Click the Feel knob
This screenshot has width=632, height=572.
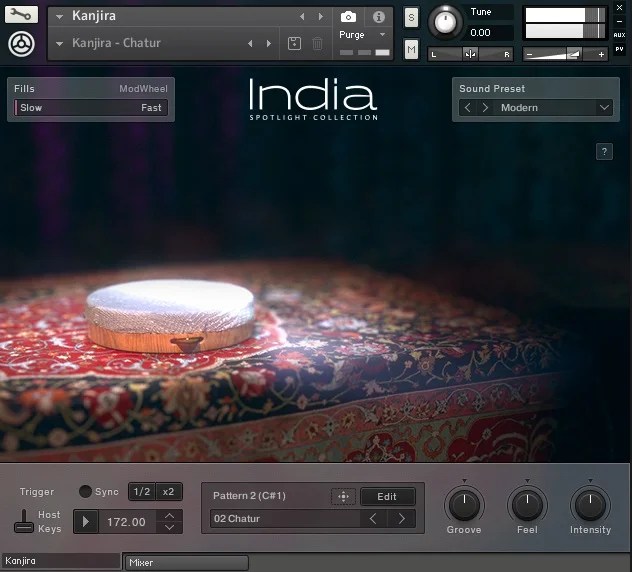point(527,505)
